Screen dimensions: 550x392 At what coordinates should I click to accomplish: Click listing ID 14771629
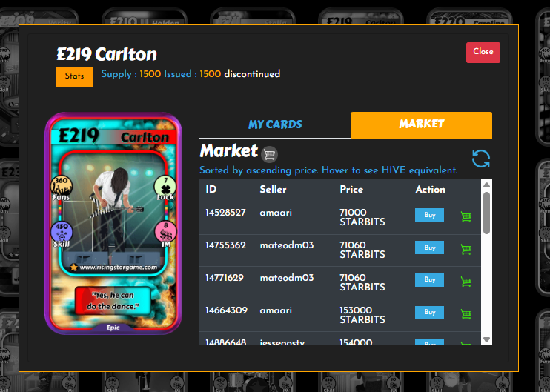coord(225,278)
